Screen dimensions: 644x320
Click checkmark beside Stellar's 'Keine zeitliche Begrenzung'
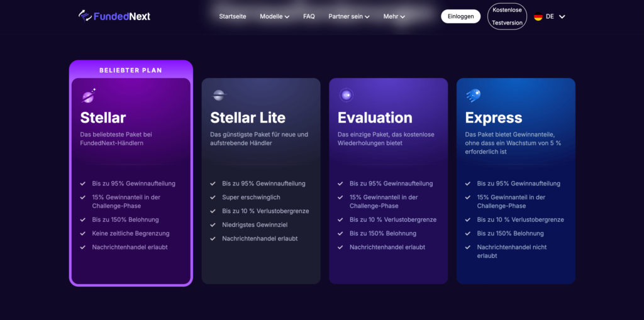(83, 234)
